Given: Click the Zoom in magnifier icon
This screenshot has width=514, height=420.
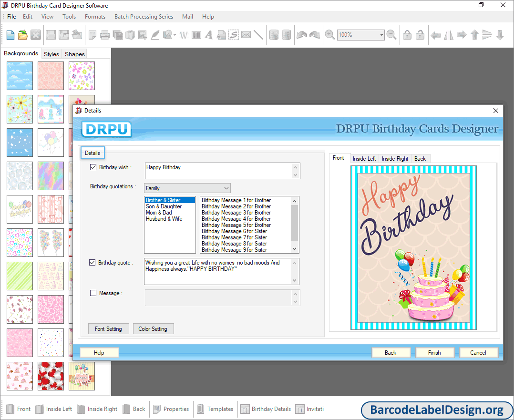Looking at the screenshot, I should pos(329,35).
